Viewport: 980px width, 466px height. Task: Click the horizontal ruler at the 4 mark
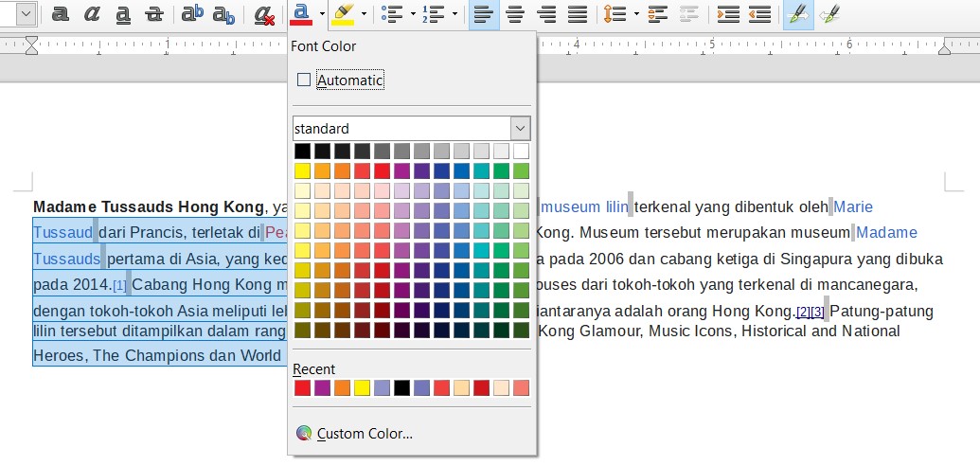pos(577,45)
